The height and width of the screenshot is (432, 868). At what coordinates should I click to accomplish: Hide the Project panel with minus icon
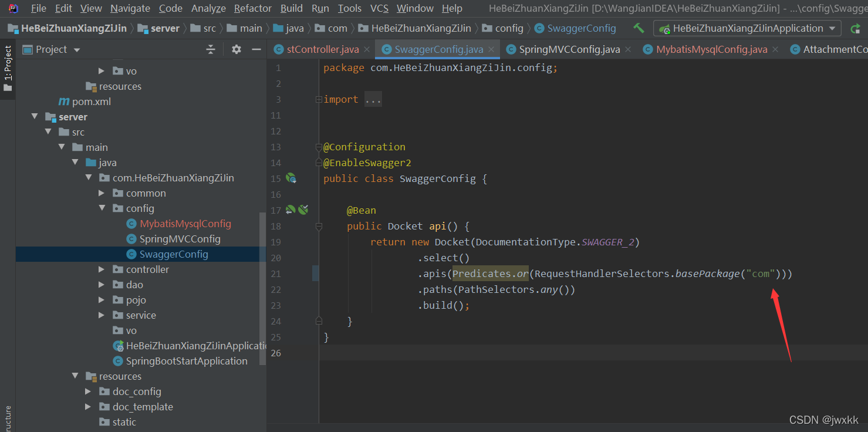[256, 49]
